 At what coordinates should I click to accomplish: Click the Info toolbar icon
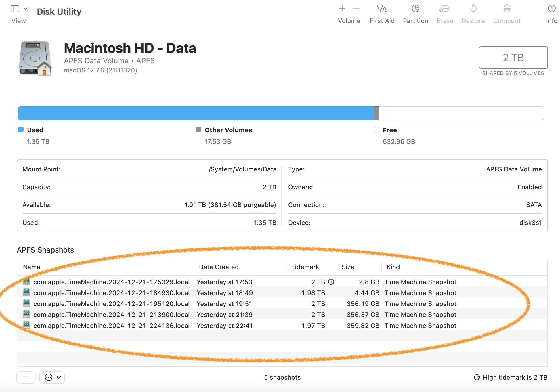coord(551,9)
